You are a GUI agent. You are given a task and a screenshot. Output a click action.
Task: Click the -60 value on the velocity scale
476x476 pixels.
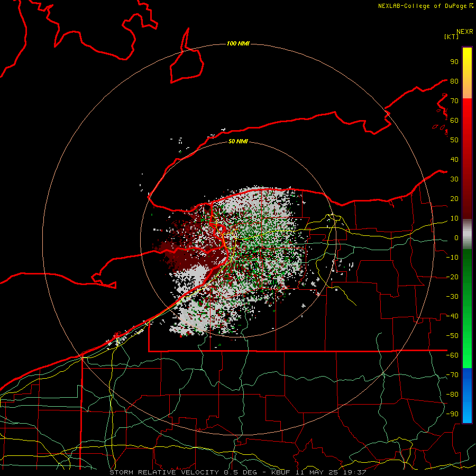452,355
